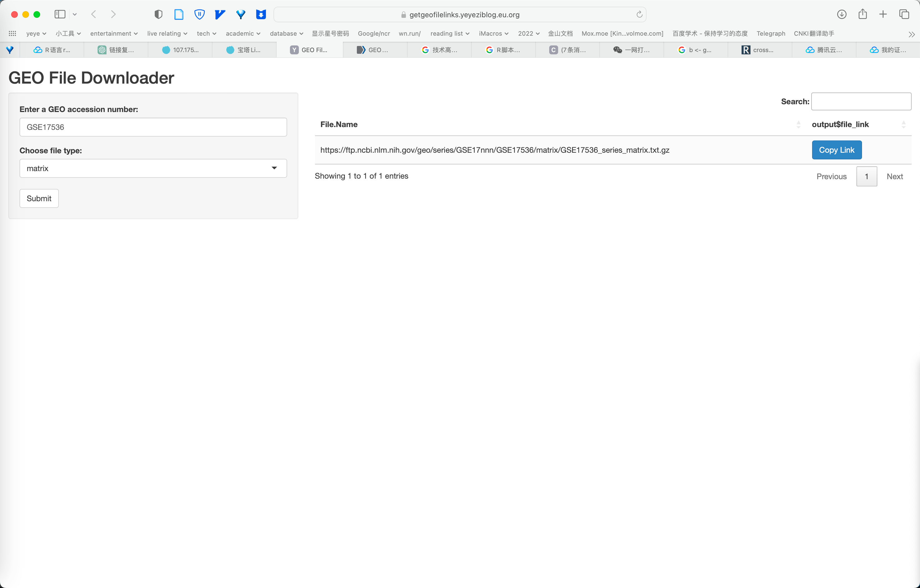
Task: Reload the page with the refresh icon
Action: pyautogui.click(x=639, y=14)
